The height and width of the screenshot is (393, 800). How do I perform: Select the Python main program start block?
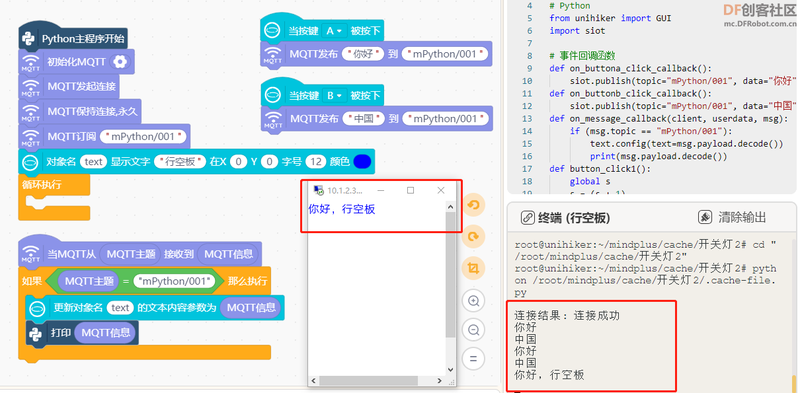[73, 39]
